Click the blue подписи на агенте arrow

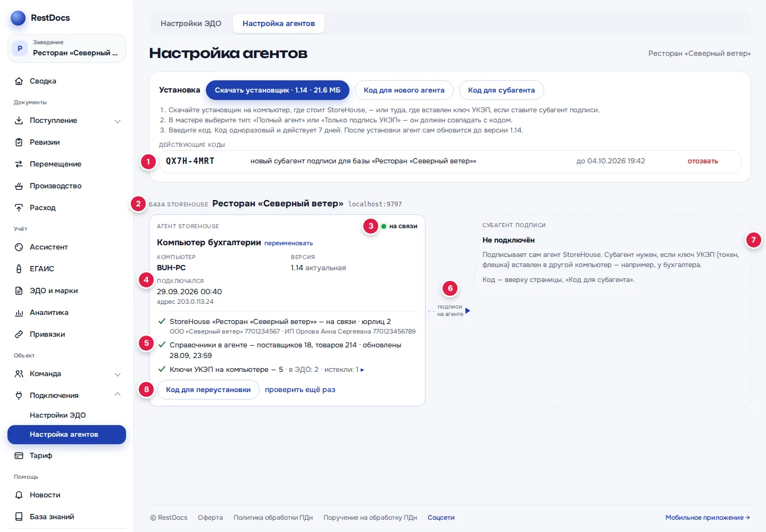(468, 311)
